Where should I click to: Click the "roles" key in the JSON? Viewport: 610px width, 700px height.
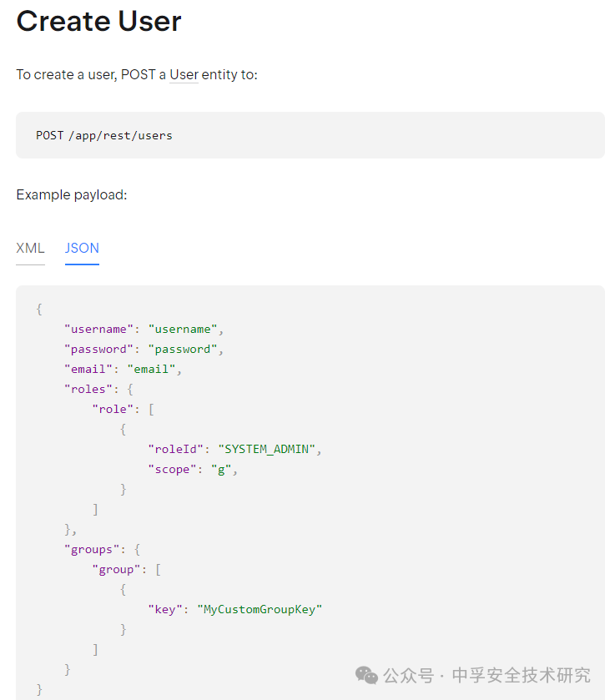[88, 390]
